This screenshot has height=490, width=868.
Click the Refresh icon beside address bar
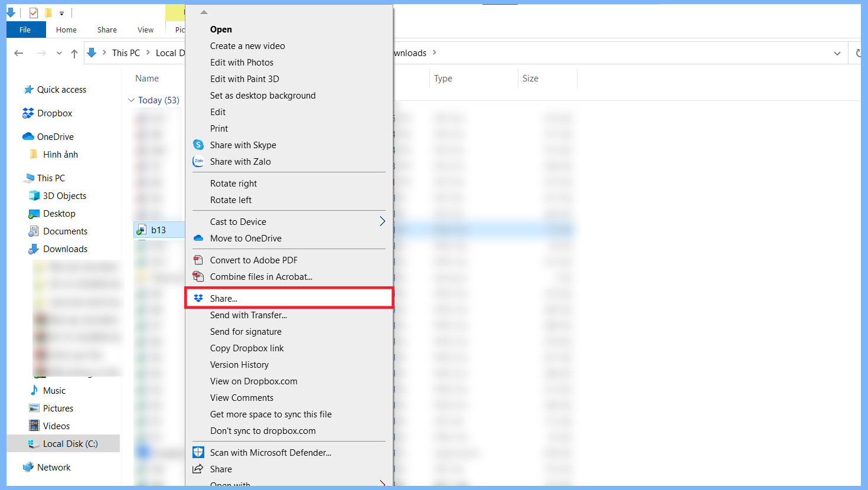click(x=858, y=53)
